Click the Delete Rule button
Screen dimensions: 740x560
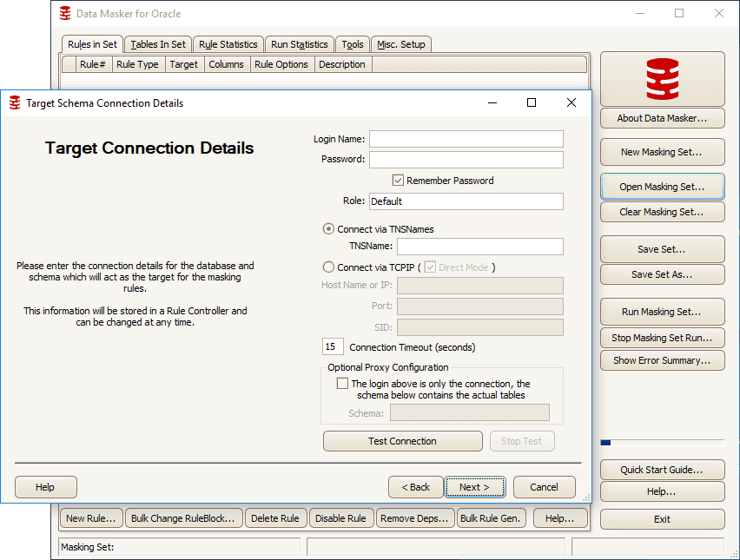coord(275,518)
